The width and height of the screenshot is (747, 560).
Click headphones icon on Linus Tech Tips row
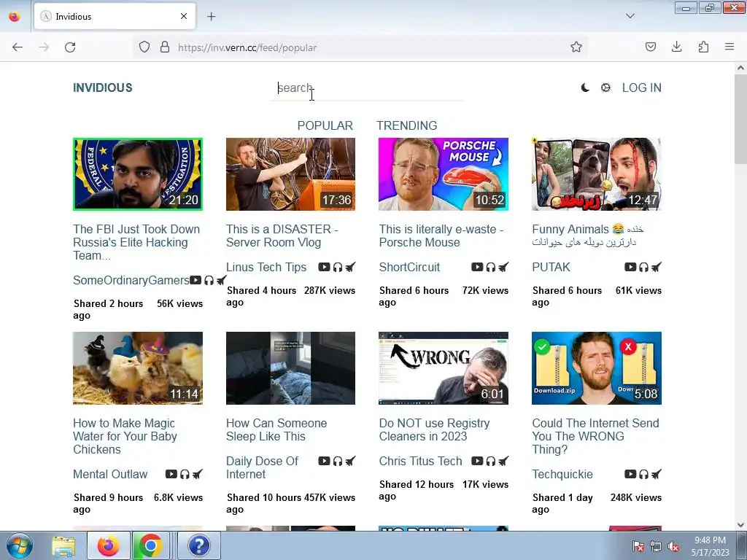[x=338, y=267]
